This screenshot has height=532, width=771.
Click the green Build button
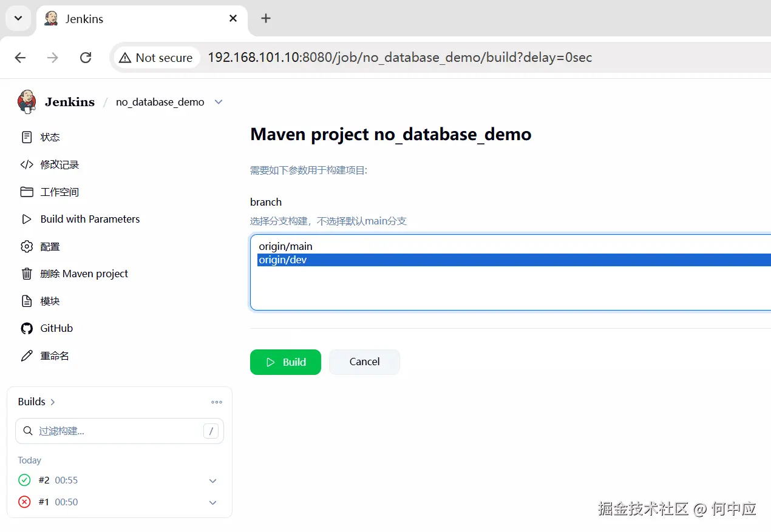coord(285,362)
